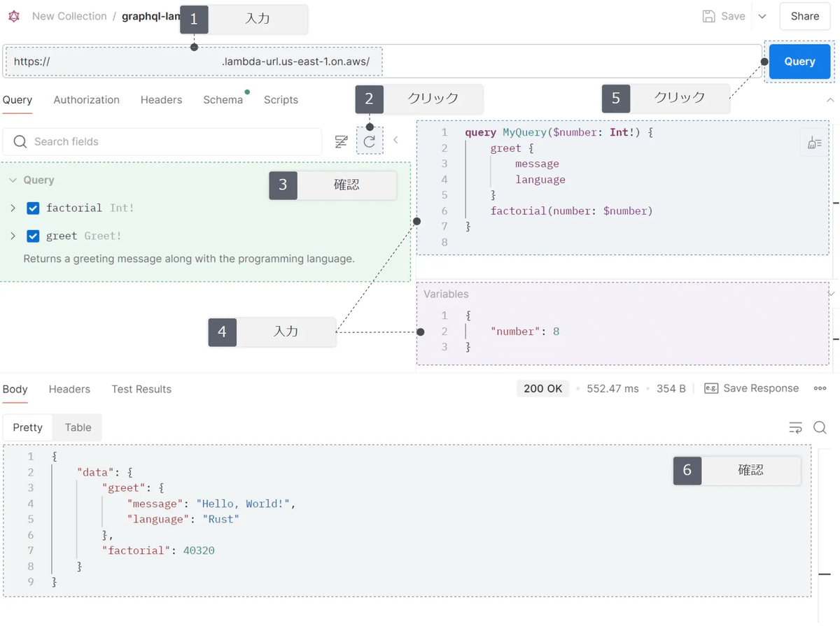Open the Save dropdown arrow

pos(762,15)
